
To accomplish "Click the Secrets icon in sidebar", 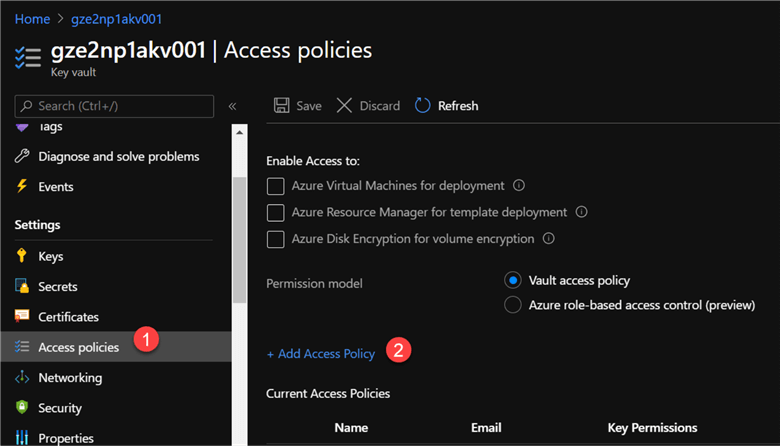I will (x=22, y=287).
